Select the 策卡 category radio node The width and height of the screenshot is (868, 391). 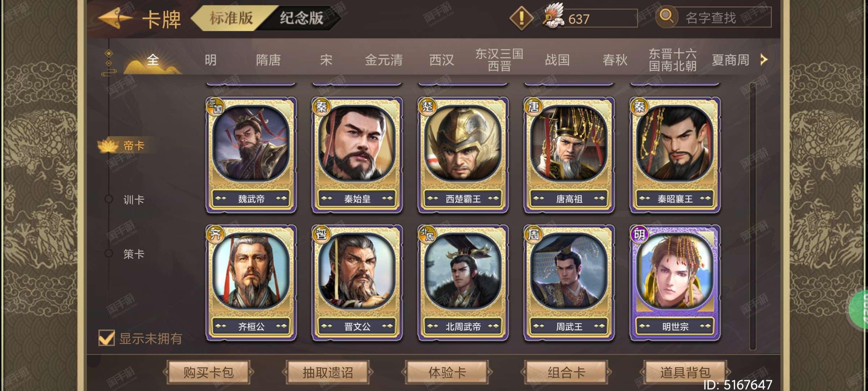109,253
